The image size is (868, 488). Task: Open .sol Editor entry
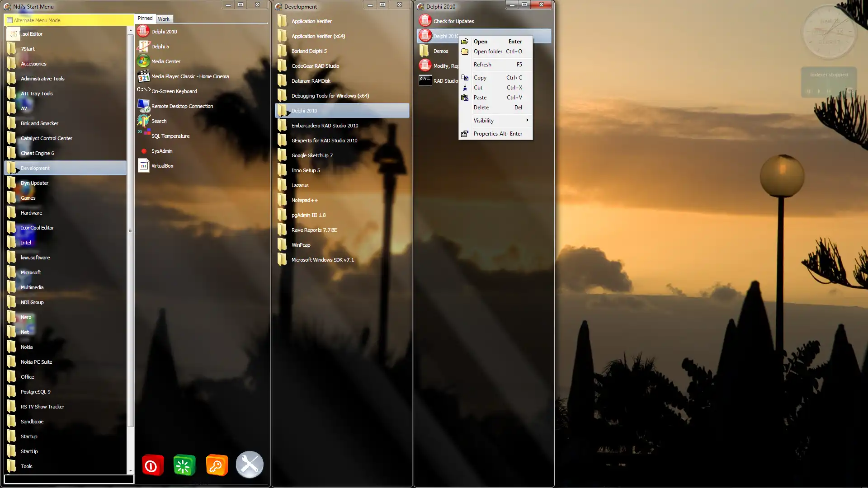[x=66, y=34]
